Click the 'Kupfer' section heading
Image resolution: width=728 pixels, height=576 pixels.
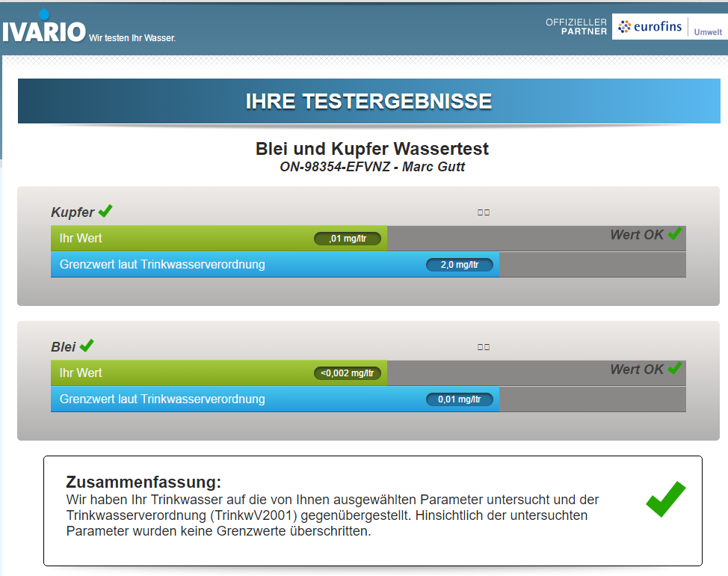click(x=73, y=212)
